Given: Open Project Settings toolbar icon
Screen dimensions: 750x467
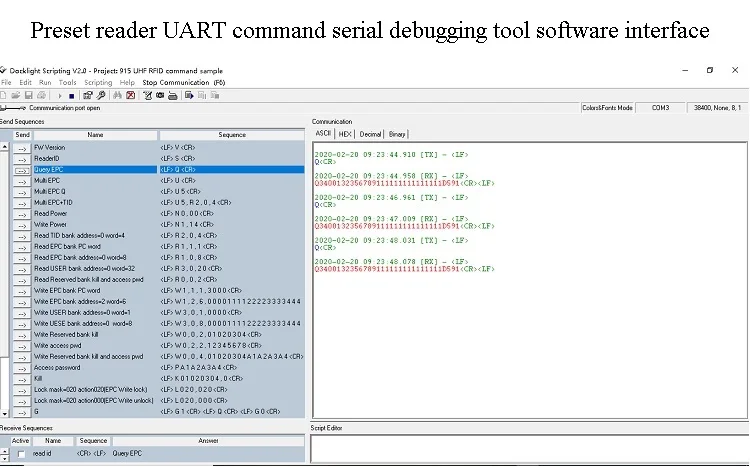Looking at the screenshot, I should tap(88, 96).
